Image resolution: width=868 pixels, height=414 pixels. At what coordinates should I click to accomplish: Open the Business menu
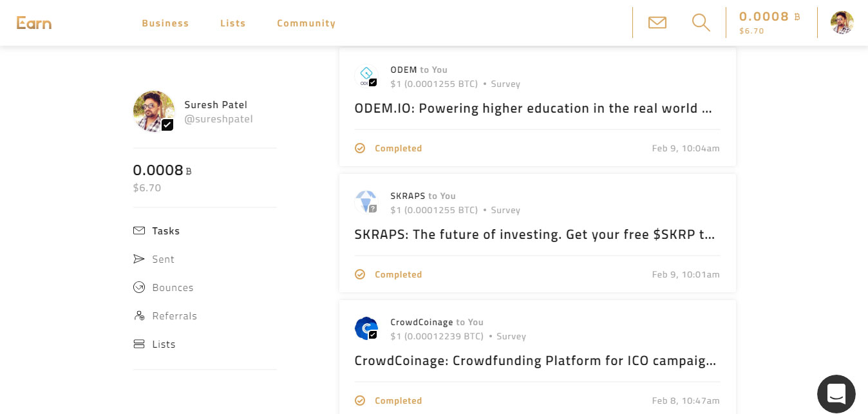pos(165,23)
